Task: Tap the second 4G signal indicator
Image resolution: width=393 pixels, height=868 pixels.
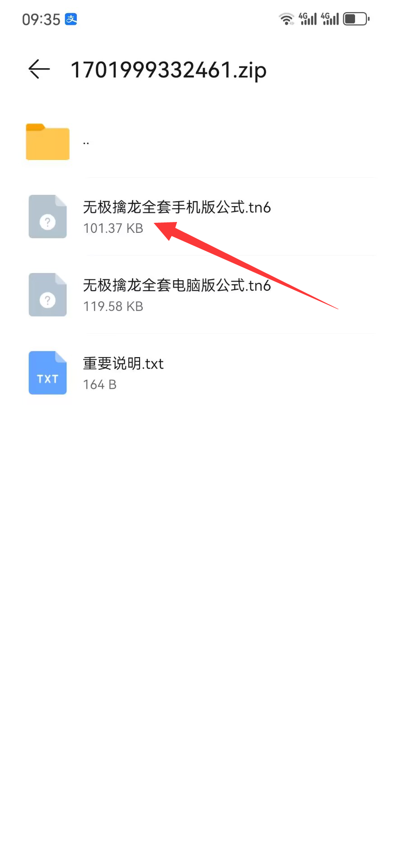Action: (330, 19)
